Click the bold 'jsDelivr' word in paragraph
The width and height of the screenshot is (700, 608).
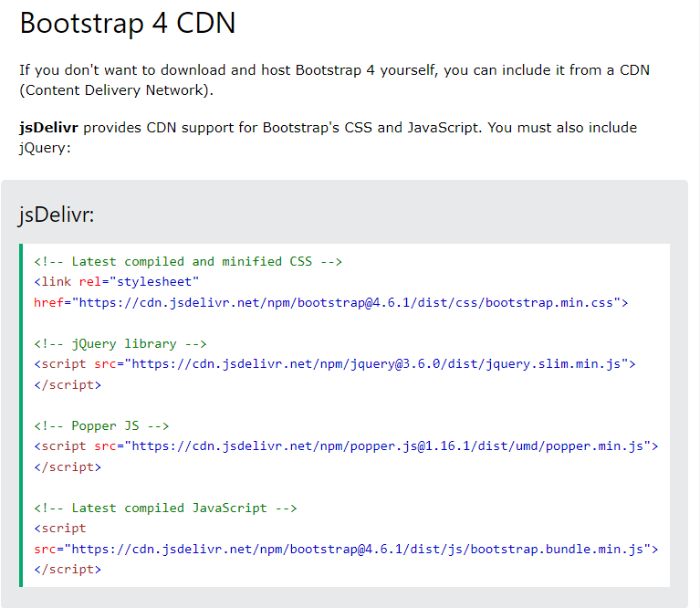[x=48, y=128]
